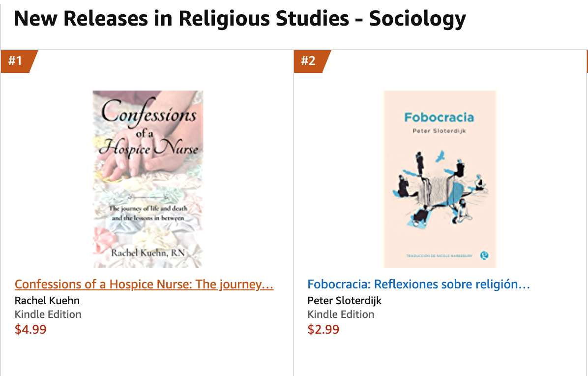Click the New Releases in Religious Studies heading

(240, 19)
